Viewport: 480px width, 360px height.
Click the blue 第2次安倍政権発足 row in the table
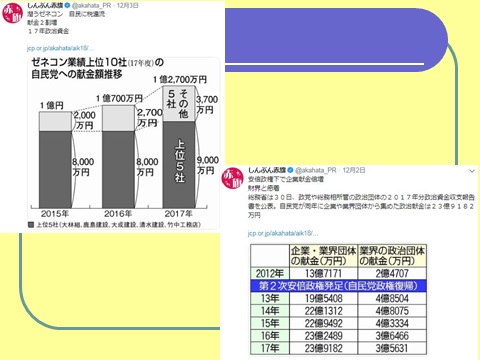(x=338, y=286)
